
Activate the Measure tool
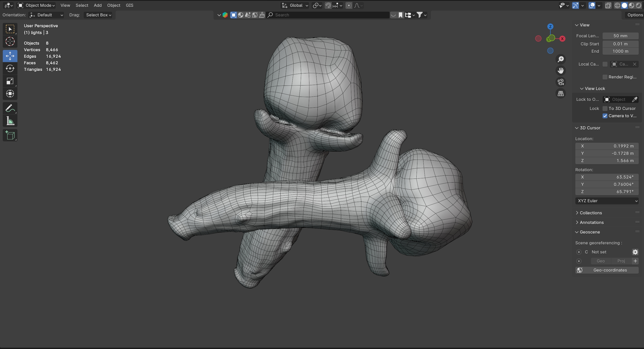point(10,121)
